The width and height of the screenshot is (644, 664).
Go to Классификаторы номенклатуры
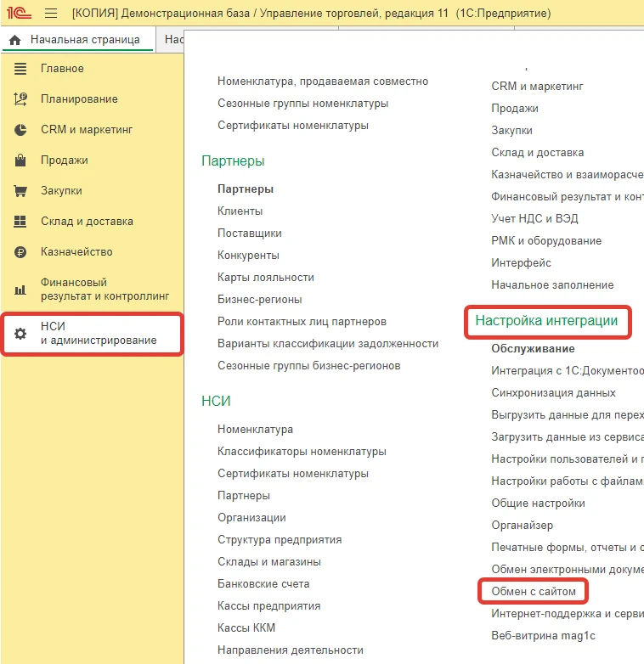(302, 452)
